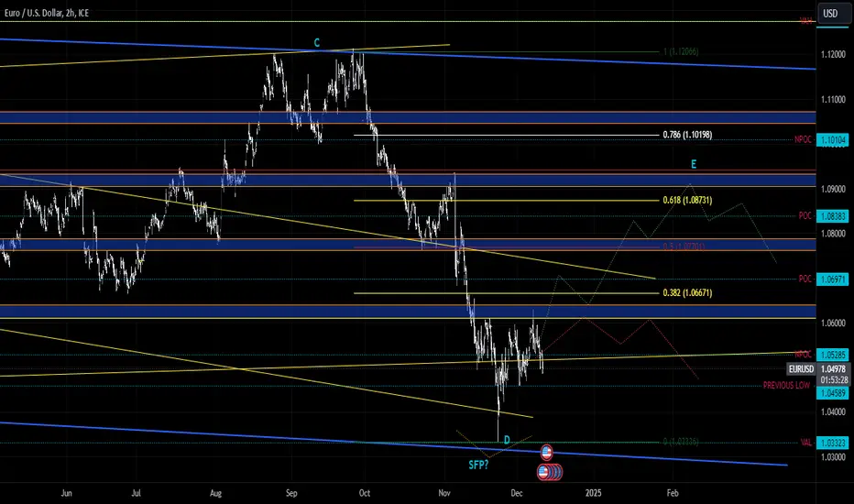Click 1.04000 on the price scale

pyautogui.click(x=833, y=412)
